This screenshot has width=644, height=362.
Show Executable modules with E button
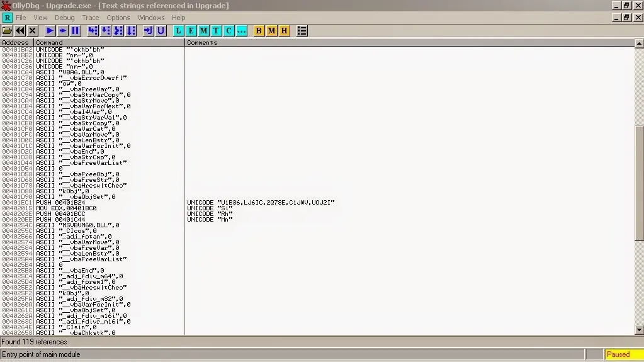191,31
